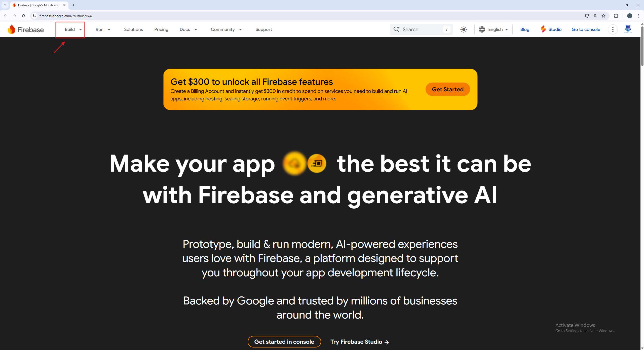
Task: Open the Chrome extensions puzzle icon
Action: coord(616,16)
